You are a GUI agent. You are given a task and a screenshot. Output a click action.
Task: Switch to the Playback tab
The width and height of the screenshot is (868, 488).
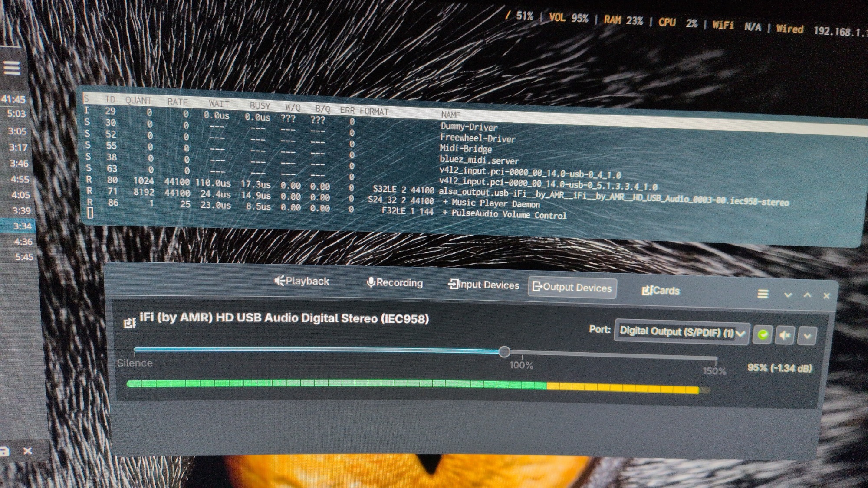click(x=302, y=281)
